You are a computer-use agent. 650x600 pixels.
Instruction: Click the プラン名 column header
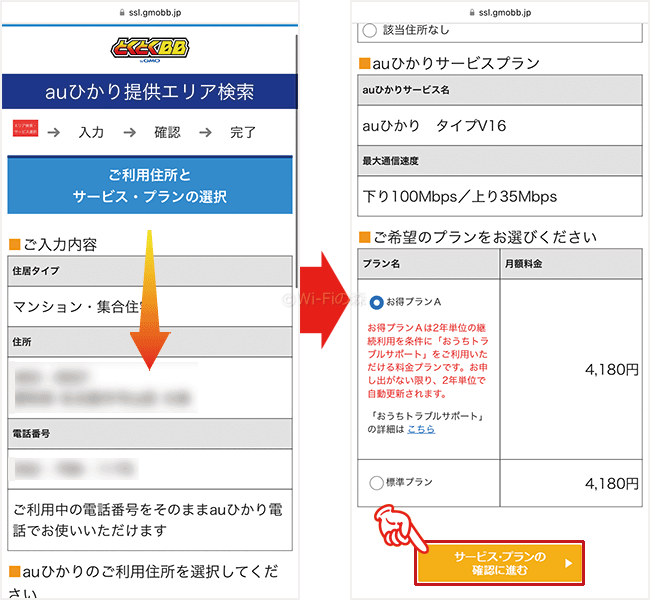coord(428,264)
